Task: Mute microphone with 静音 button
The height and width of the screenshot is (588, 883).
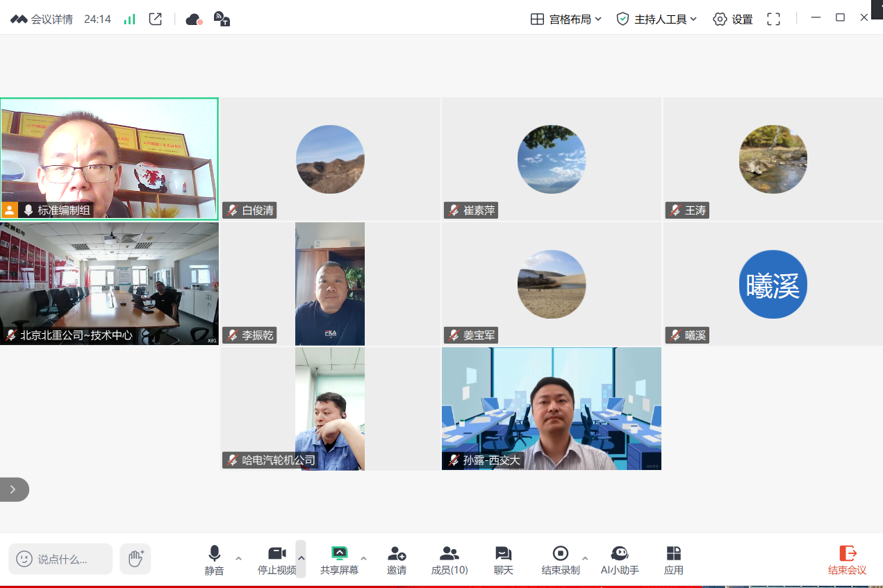Action: (214, 560)
